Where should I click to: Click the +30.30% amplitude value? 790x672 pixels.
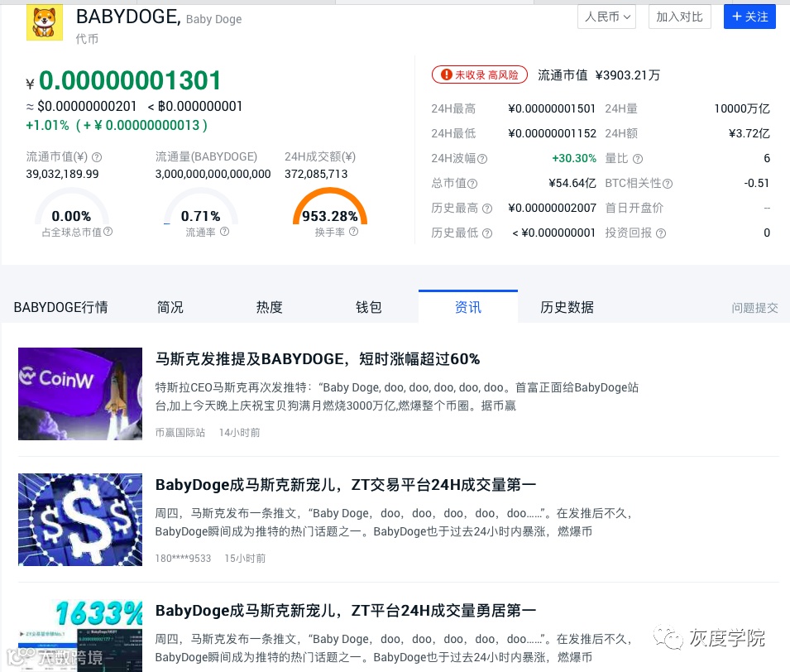point(574,158)
